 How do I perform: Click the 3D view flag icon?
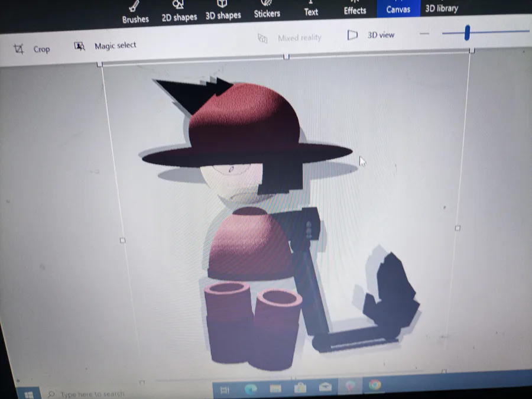[x=352, y=35]
